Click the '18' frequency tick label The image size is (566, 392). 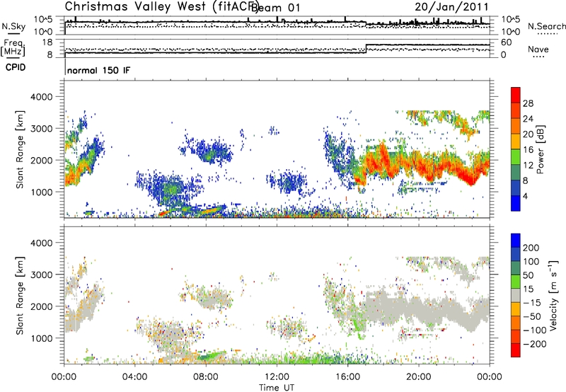pyautogui.click(x=47, y=42)
